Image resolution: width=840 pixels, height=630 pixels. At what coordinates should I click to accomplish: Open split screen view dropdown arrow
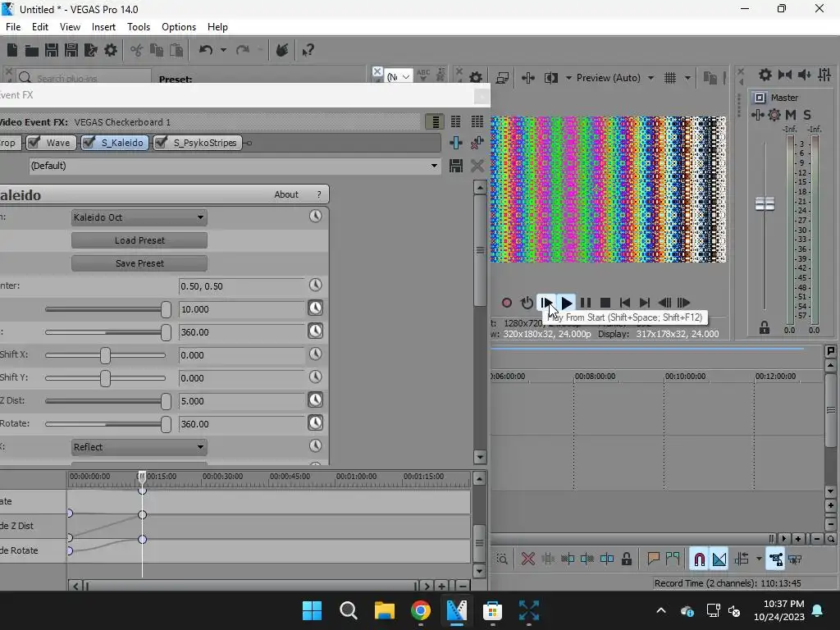point(568,78)
